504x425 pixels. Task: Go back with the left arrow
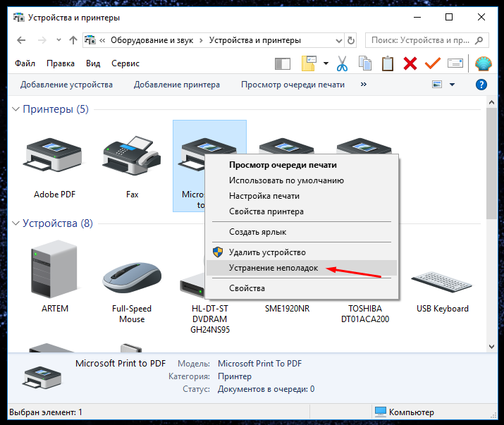(x=21, y=40)
